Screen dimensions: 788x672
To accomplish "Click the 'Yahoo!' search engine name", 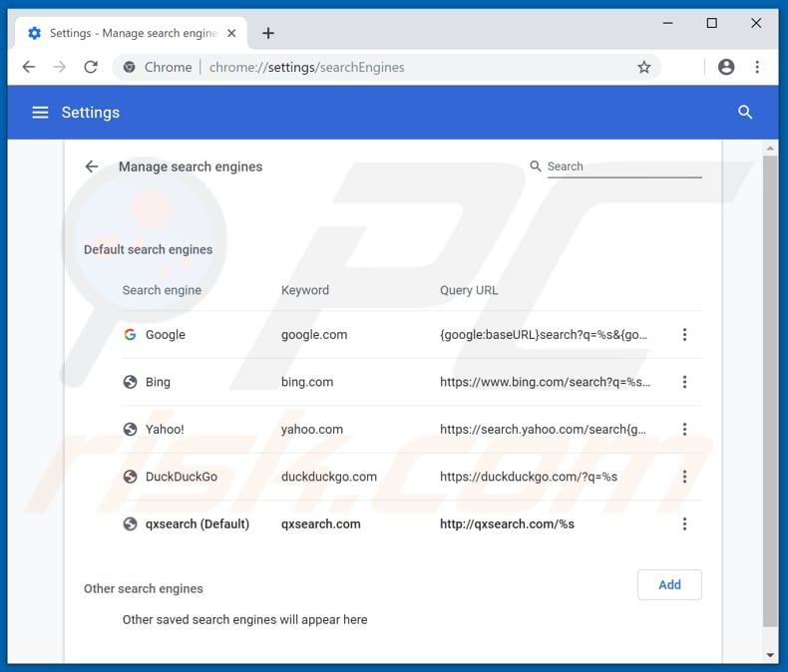I will point(165,429).
